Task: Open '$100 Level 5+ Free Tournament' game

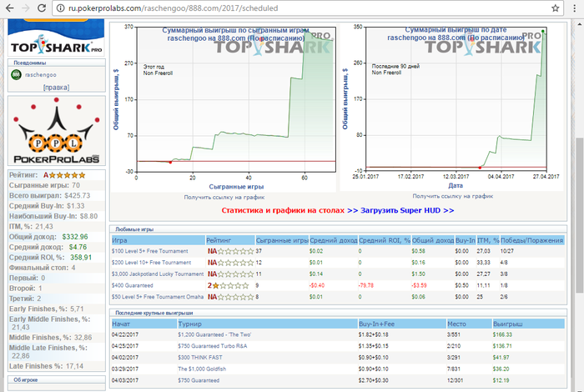Action: coord(149,251)
